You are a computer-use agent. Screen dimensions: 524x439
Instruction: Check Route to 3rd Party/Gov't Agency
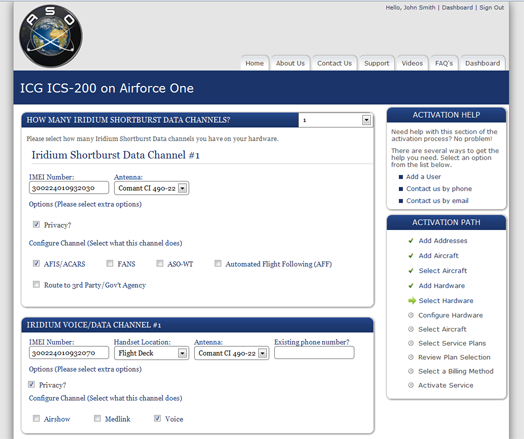[x=36, y=285]
